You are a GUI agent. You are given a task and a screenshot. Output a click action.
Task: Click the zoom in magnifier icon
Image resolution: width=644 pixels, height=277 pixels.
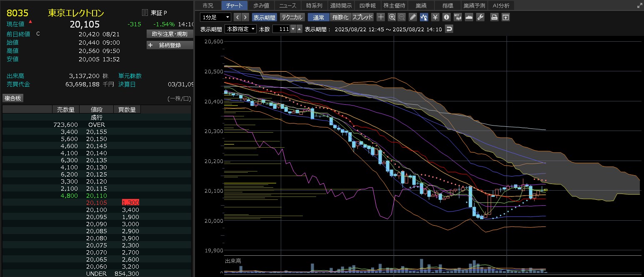tap(392, 17)
